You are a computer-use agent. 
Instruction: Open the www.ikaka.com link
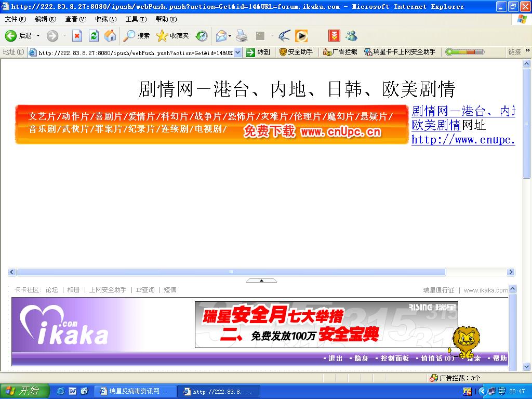(486, 290)
